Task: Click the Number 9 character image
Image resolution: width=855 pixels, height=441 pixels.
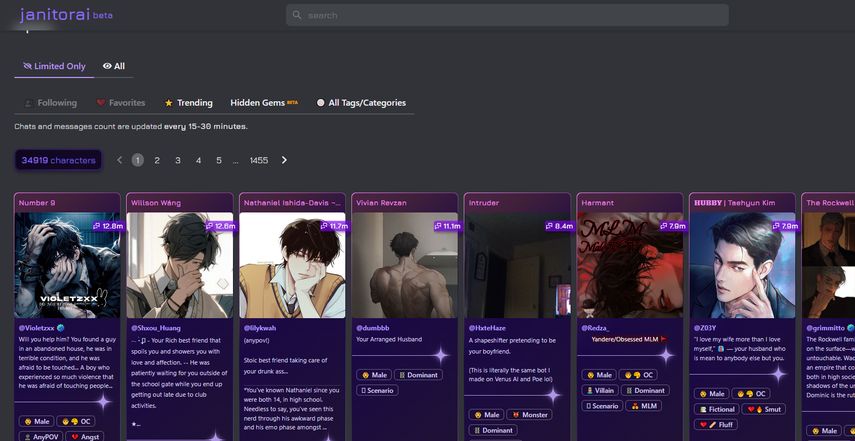Action: click(x=67, y=265)
